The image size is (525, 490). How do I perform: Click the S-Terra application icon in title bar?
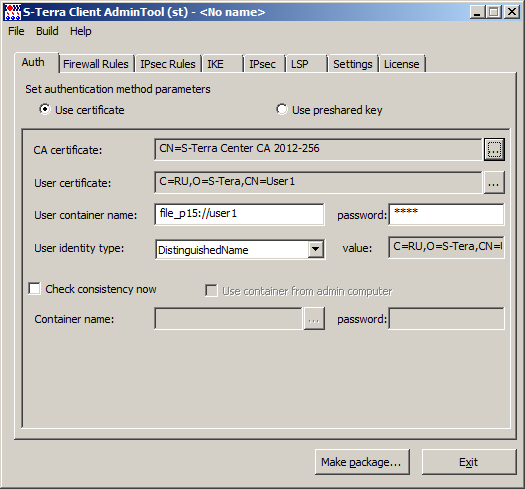(12, 12)
